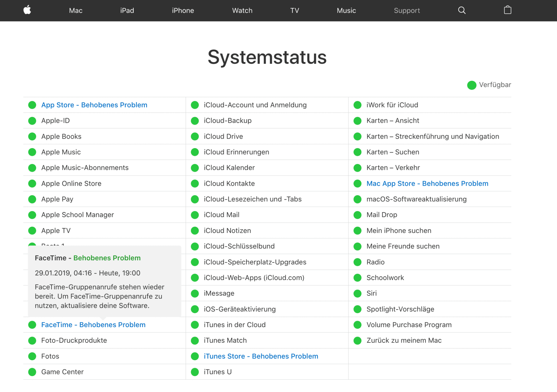Screen dimensions: 557x392
Task: Click the green dot beside iCloud-Backup
Action: [x=195, y=121]
